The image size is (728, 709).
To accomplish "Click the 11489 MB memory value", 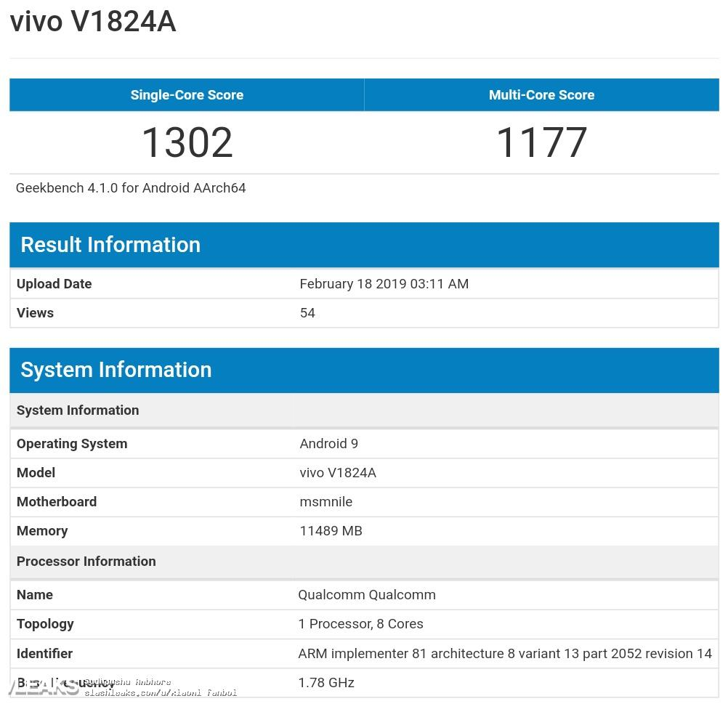I will (x=331, y=531).
